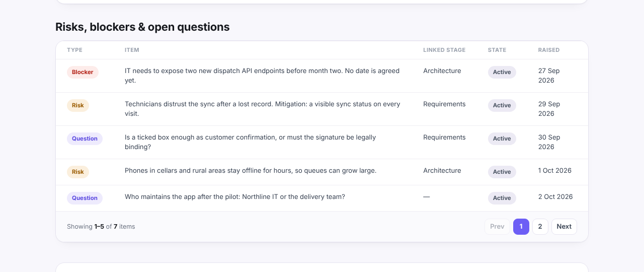Click the 'Risks, blockers & open questions' heading
644x272 pixels.
142,27
